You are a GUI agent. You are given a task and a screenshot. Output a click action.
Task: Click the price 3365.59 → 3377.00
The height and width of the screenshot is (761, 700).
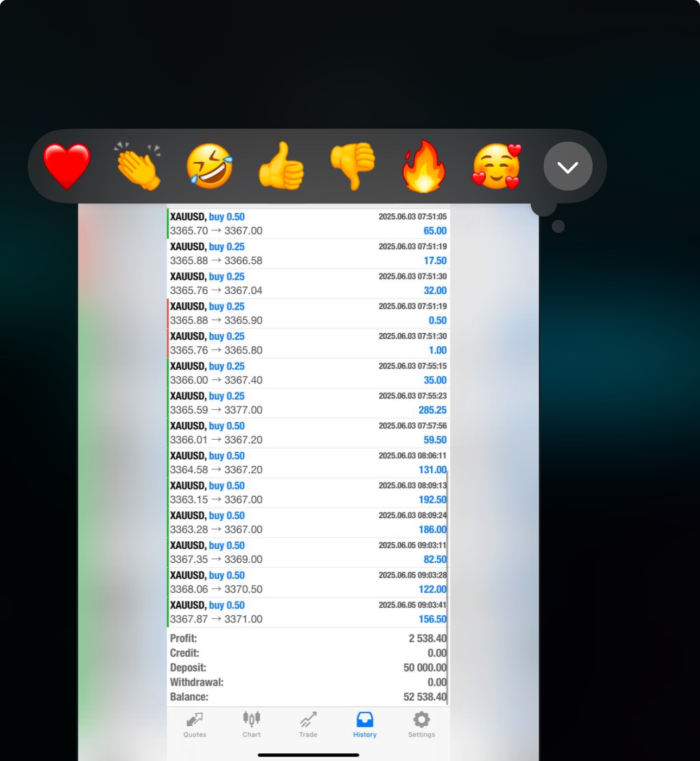point(216,410)
